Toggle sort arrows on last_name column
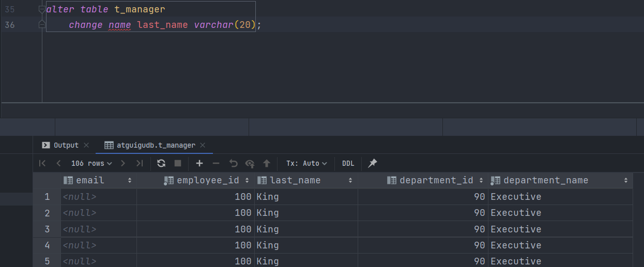 (x=350, y=180)
